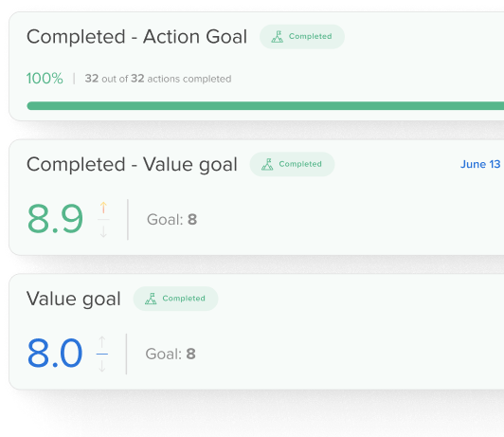Screen dimensions: 504x437
Task: Click the blue 8.0 value
Action: [x=55, y=354]
